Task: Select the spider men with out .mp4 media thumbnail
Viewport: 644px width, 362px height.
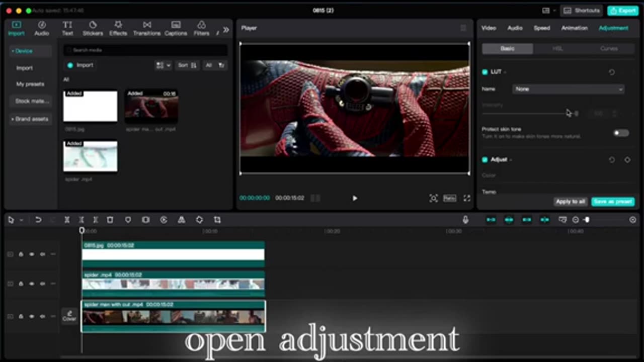Action: coord(151,106)
